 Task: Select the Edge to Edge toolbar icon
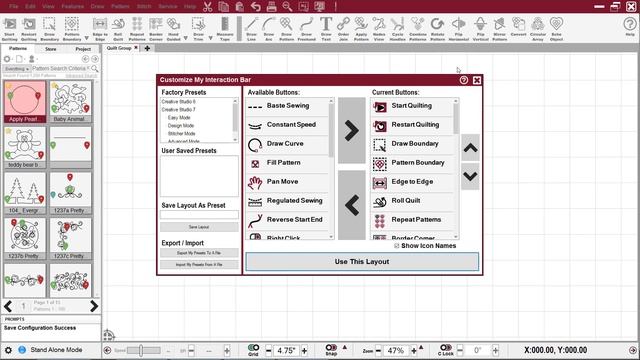100,29
